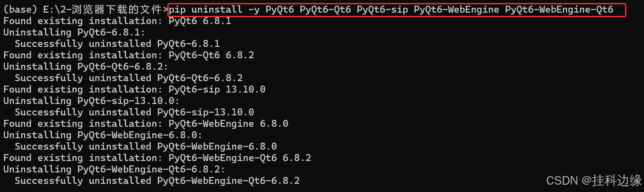Click the pip uninstall command line text
The height and width of the screenshot is (192, 644).
click(391, 9)
